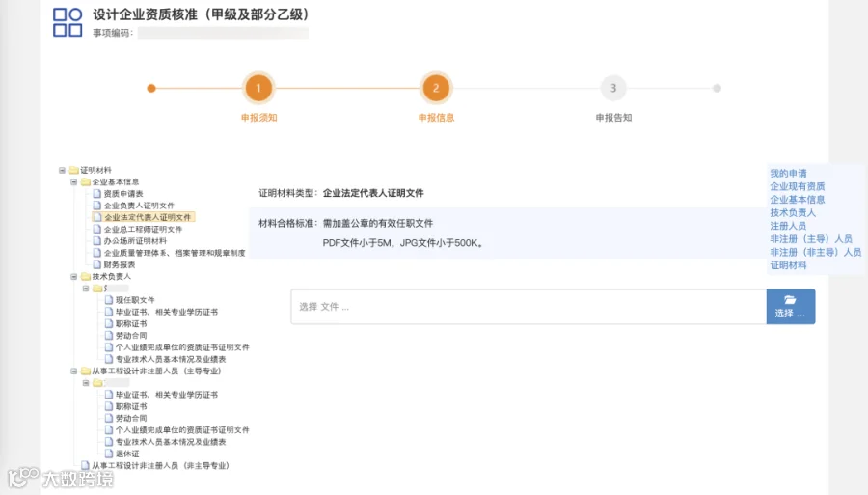868x495 pixels.
Task: Go to step 1 申报须知
Action: pyautogui.click(x=258, y=88)
